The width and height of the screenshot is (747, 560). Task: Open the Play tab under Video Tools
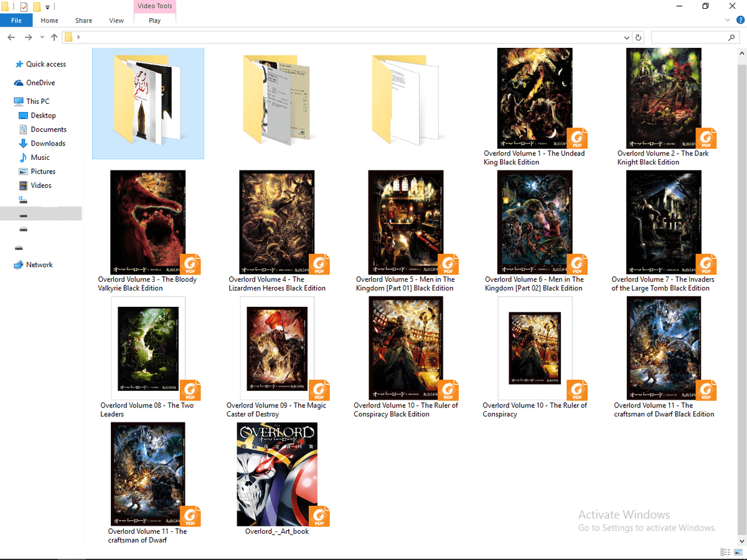[155, 20]
